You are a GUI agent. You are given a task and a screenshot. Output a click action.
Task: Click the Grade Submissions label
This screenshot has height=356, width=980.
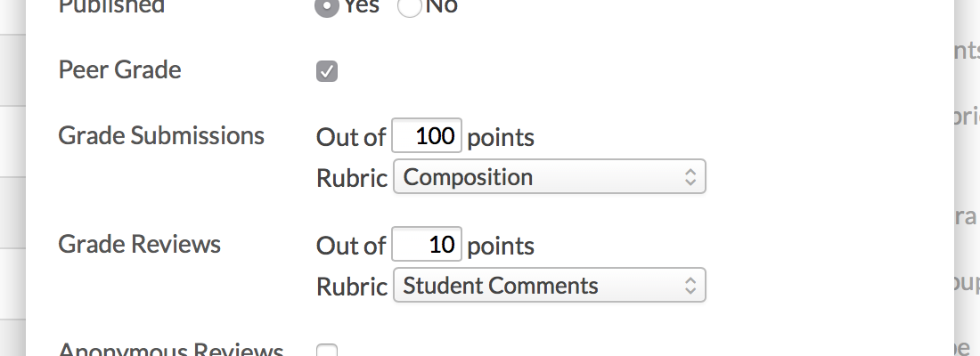tap(161, 135)
